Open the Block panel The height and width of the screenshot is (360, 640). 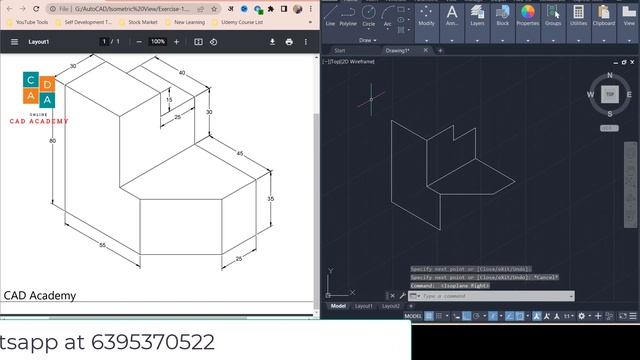[502, 16]
